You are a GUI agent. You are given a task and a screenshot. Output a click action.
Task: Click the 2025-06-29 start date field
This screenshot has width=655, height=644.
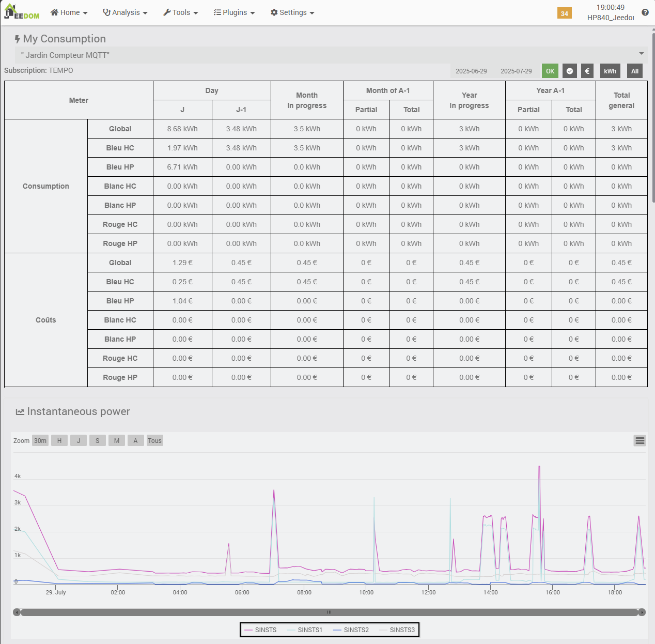point(471,71)
